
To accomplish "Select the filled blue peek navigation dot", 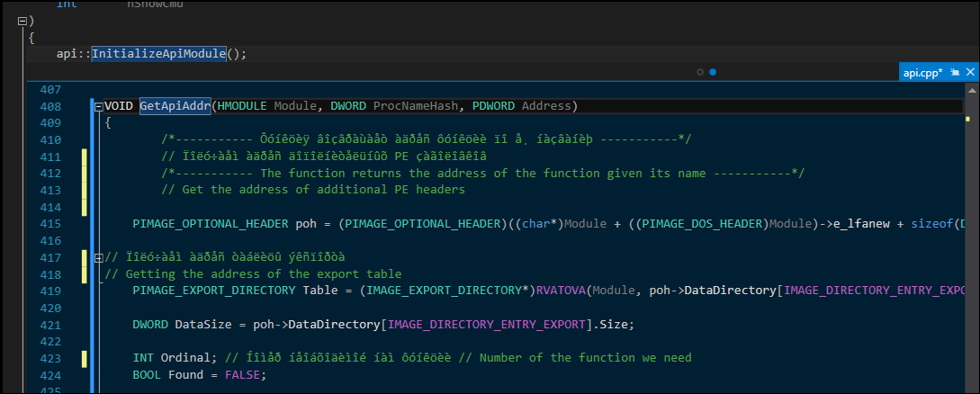I will (712, 71).
